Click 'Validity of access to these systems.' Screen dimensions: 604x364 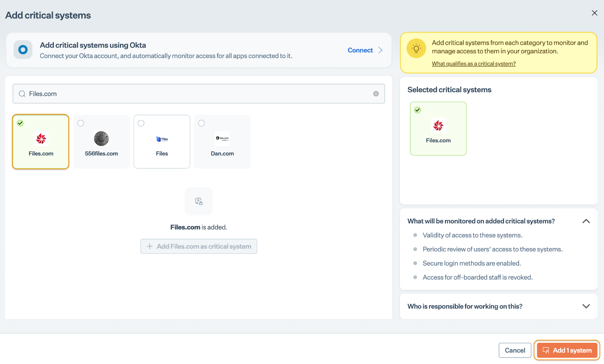pos(472,235)
